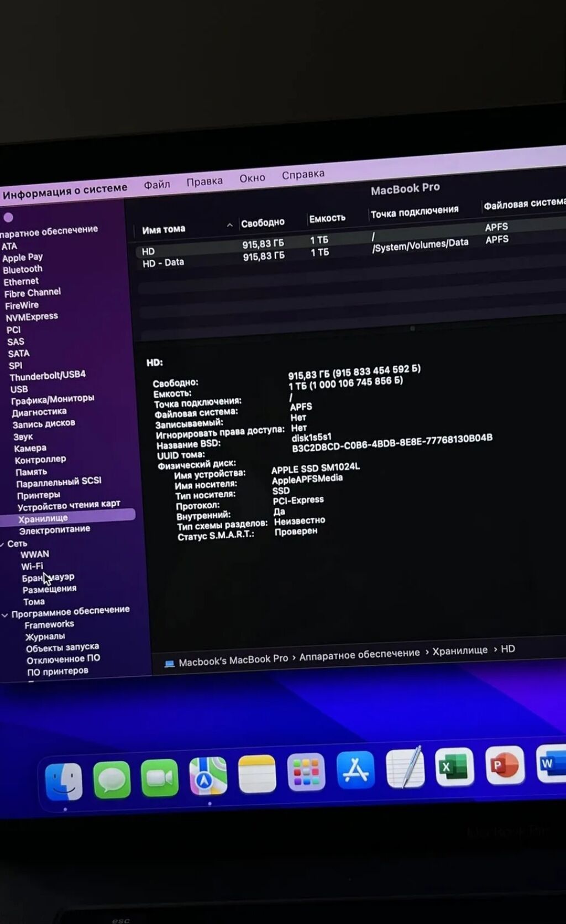Launch Microsoft PowerPoint from the Dock
The image size is (566, 924).
(505, 764)
